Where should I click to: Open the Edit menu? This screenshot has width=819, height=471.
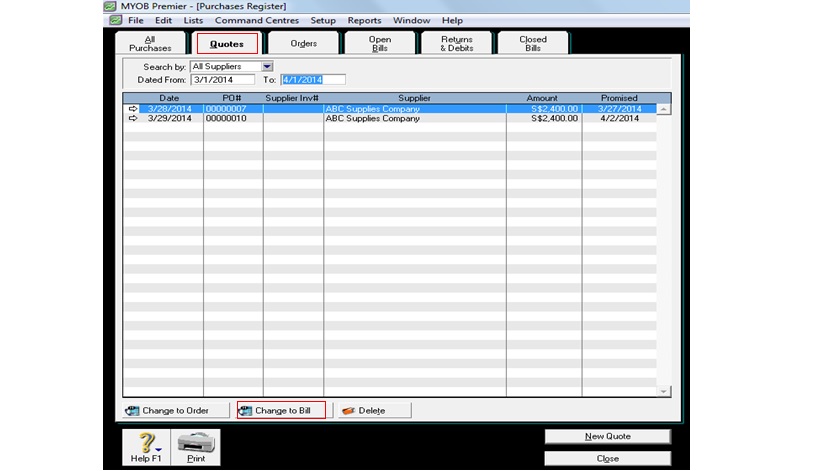[163, 20]
